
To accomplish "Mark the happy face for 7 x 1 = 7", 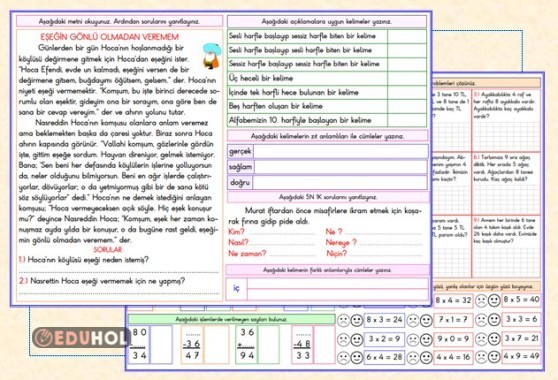I will tap(426, 321).
